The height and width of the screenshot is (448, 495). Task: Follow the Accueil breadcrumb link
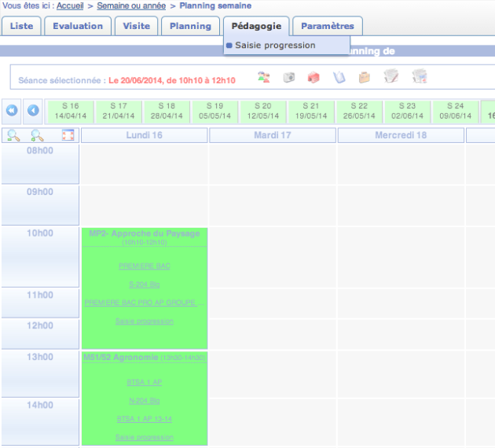click(x=70, y=6)
